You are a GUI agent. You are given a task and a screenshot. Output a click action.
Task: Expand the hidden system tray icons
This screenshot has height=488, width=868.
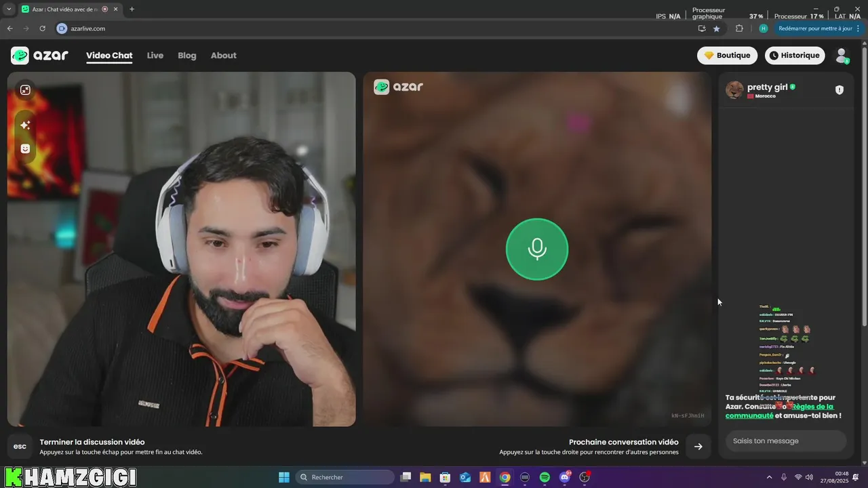click(x=769, y=477)
